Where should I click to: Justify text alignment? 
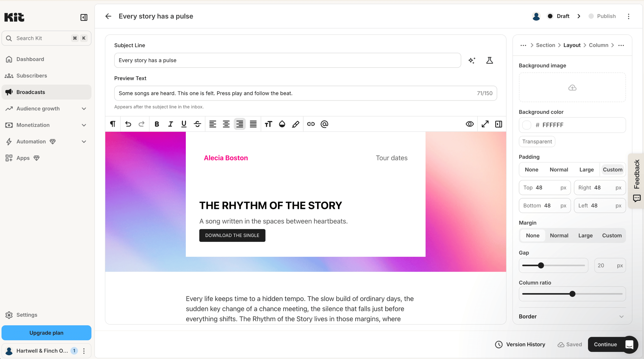pyautogui.click(x=253, y=124)
